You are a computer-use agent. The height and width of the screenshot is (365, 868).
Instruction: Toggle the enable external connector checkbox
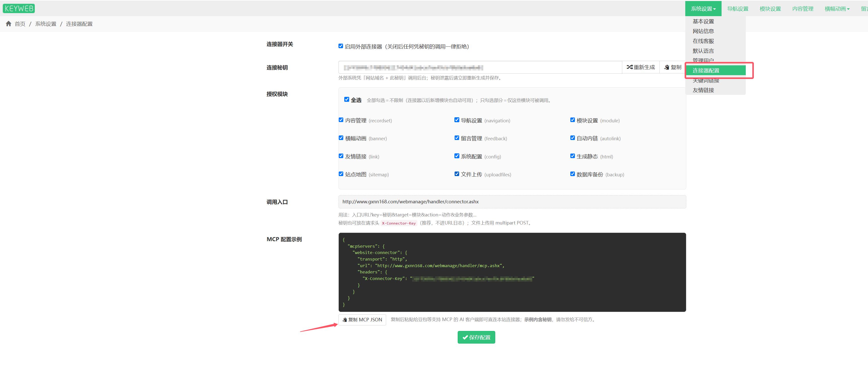[x=341, y=46]
